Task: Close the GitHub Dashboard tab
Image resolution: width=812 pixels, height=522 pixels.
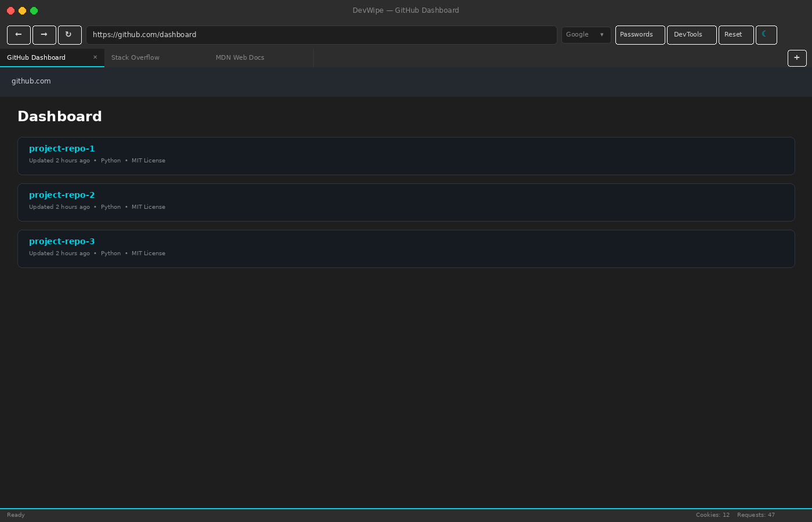Action: pyautogui.click(x=95, y=57)
